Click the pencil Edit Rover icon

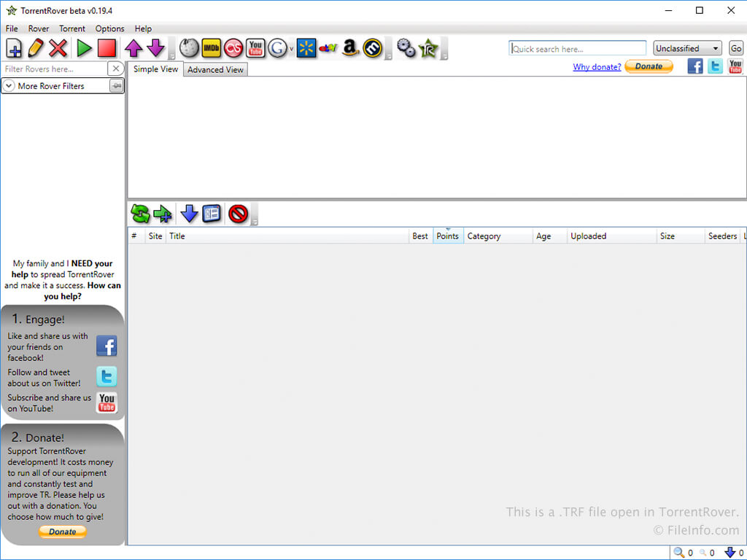(36, 48)
